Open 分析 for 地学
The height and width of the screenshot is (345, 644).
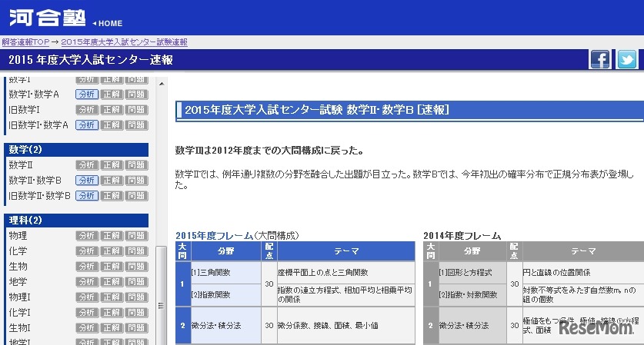click(87, 282)
